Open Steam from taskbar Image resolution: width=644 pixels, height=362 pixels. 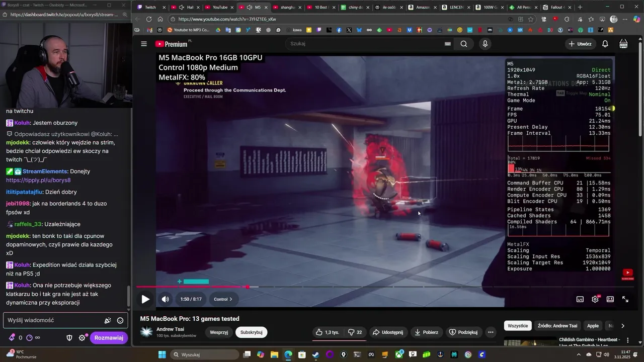(315, 355)
